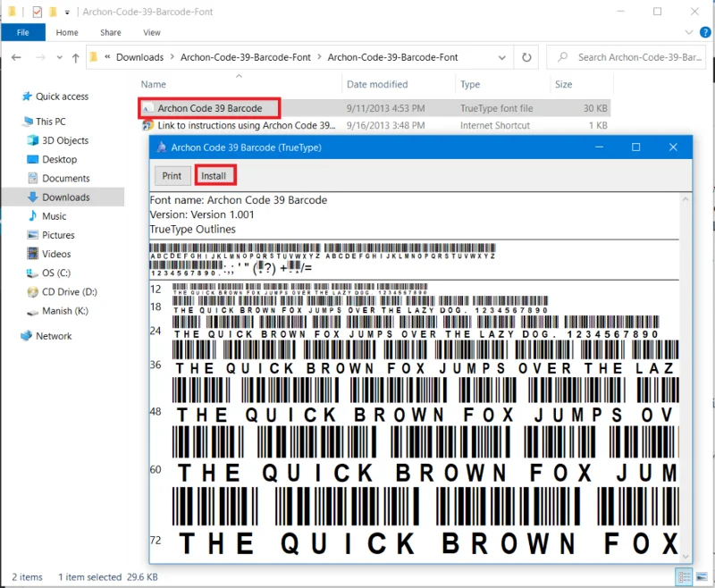
Task: Expand the ribbon with the chevron
Action: point(689,32)
